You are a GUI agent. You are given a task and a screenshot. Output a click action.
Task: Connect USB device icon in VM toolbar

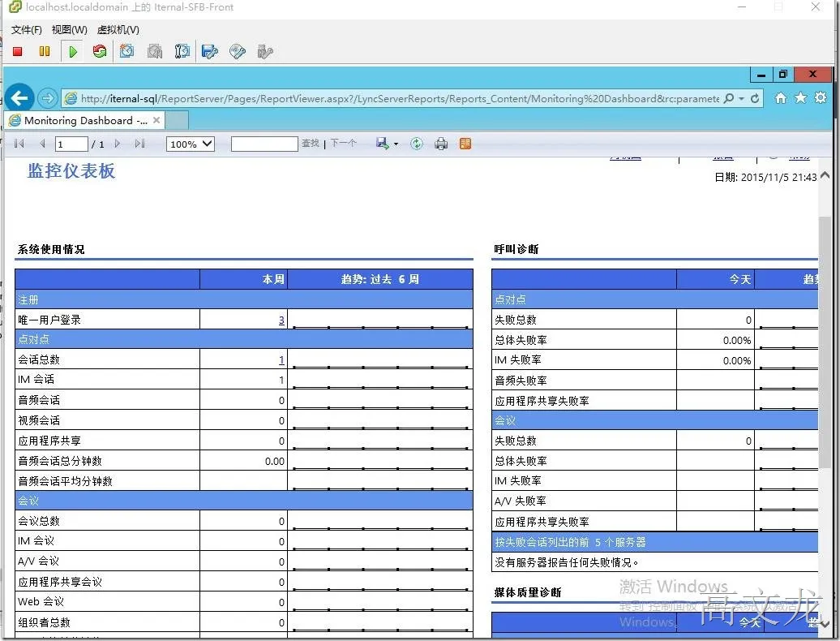coord(265,51)
